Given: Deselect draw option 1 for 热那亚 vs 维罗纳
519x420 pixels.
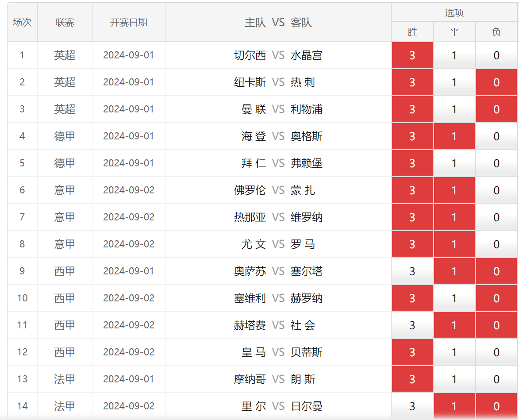Looking at the screenshot, I should (x=454, y=217).
